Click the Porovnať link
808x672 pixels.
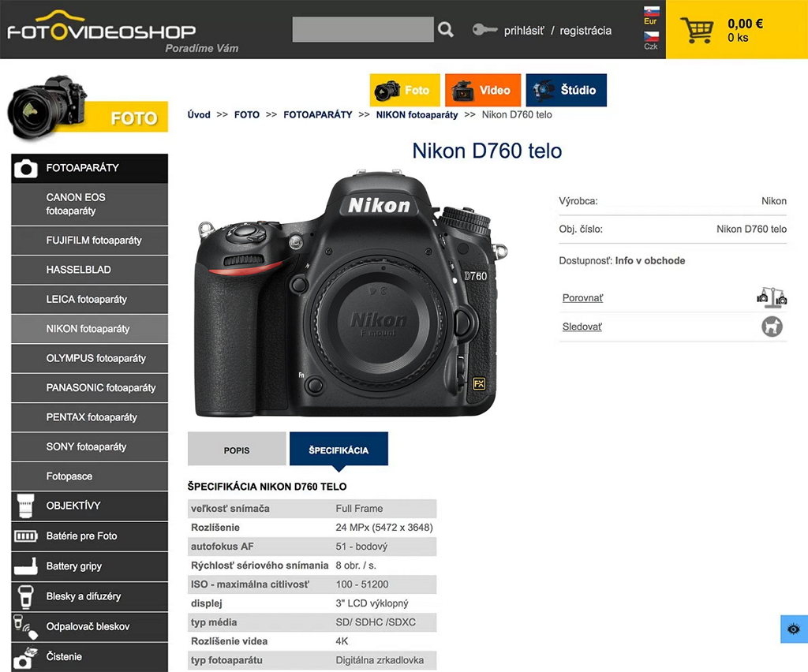582,297
